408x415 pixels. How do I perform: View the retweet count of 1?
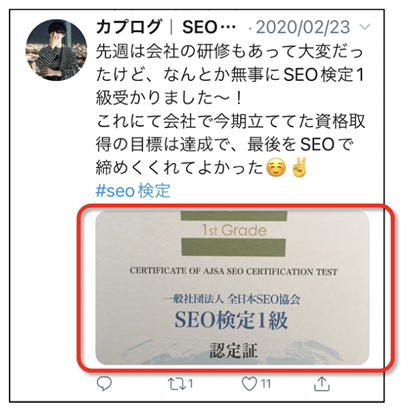pyautogui.click(x=190, y=384)
